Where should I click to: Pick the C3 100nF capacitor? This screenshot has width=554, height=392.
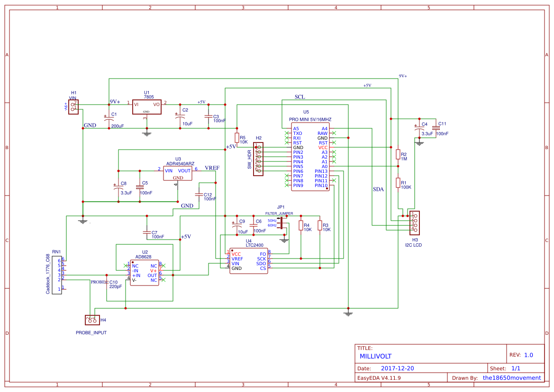pyautogui.click(x=209, y=116)
